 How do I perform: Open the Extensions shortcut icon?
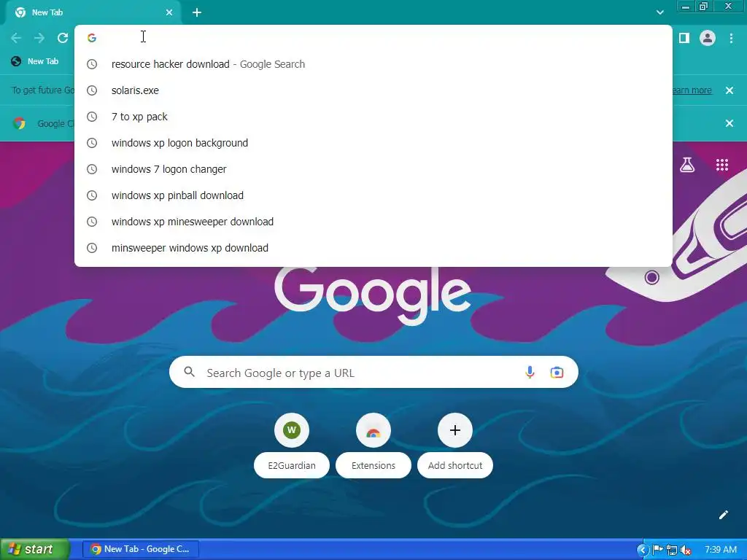pyautogui.click(x=373, y=430)
